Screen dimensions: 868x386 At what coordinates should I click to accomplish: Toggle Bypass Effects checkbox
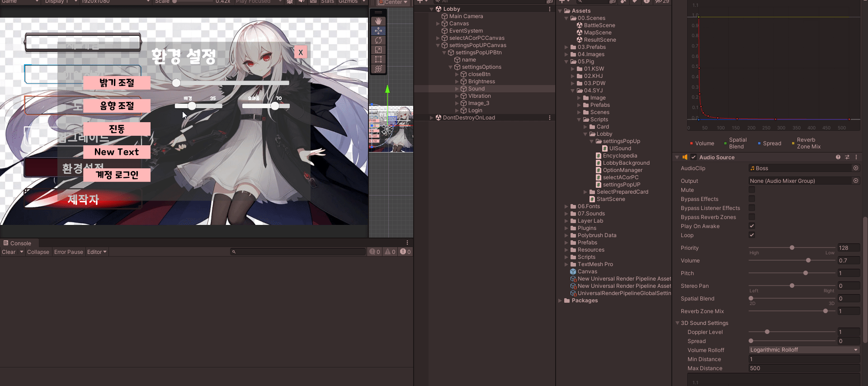752,199
